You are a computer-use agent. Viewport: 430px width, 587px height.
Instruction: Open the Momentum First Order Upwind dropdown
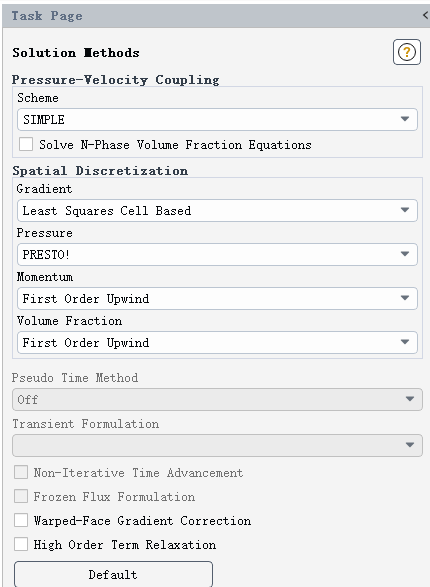[217, 299]
